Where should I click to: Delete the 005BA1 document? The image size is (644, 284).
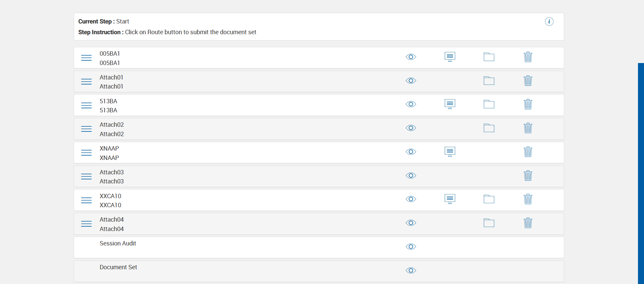point(528,57)
